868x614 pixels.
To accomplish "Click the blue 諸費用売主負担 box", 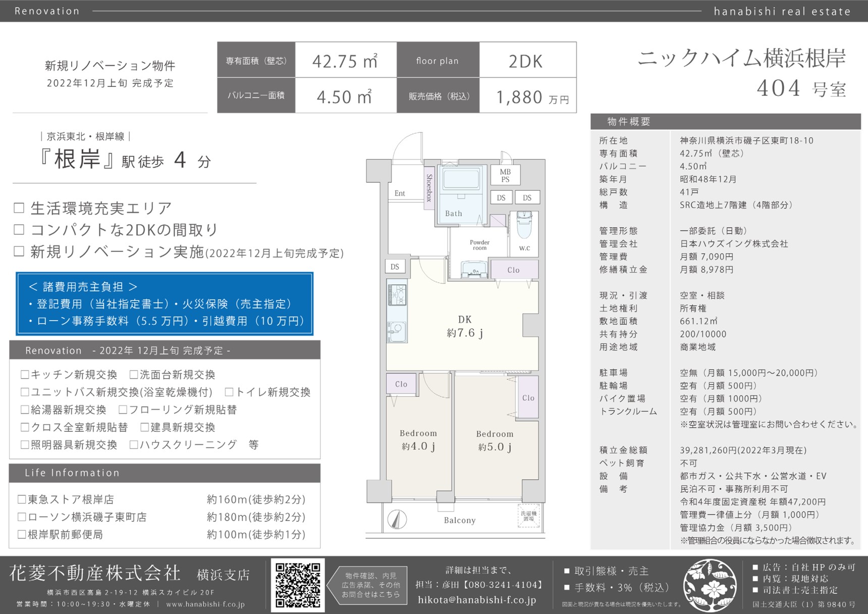I will [x=165, y=304].
